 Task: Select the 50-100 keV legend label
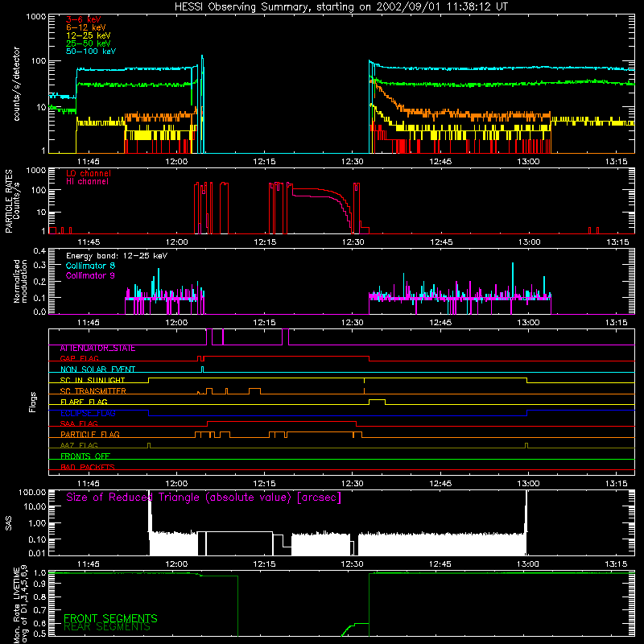point(91,51)
